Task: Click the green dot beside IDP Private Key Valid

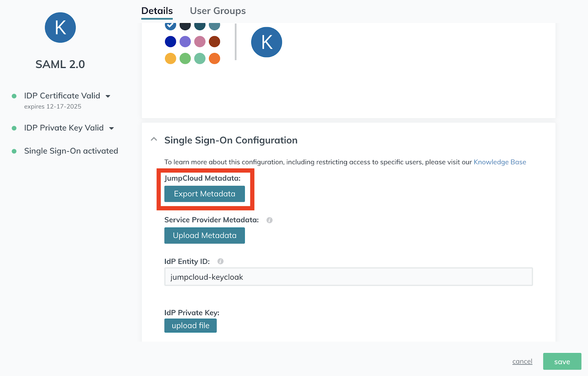Action: pos(14,128)
